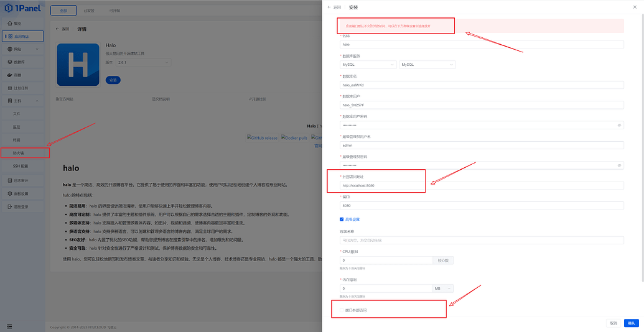This screenshot has height=332, width=644.
Task: Click the sidebar collapse hamburger icon
Action: [9, 326]
